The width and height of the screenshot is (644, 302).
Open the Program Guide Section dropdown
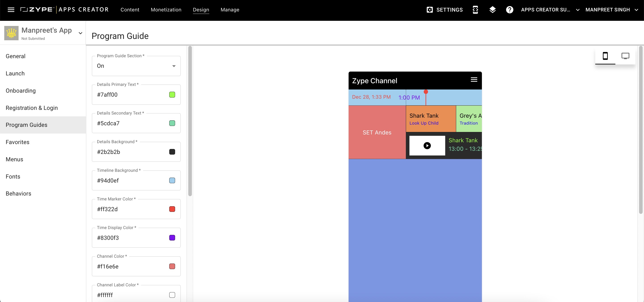tap(136, 66)
